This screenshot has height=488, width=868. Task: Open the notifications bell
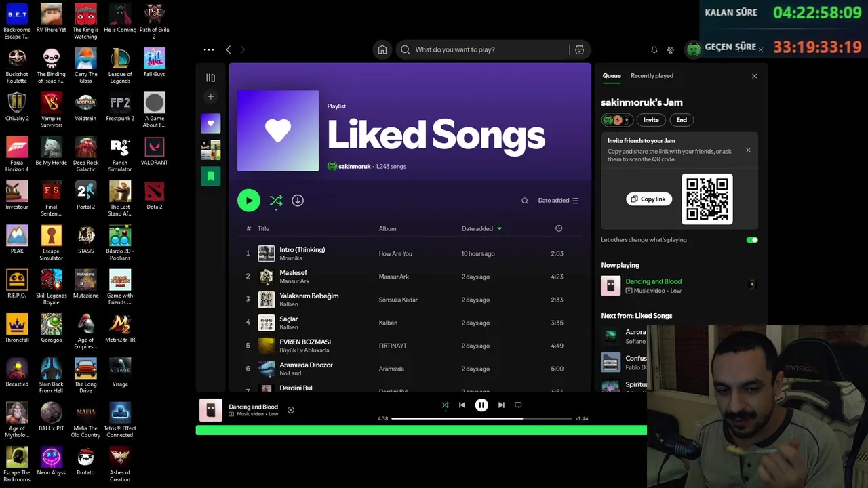(654, 49)
